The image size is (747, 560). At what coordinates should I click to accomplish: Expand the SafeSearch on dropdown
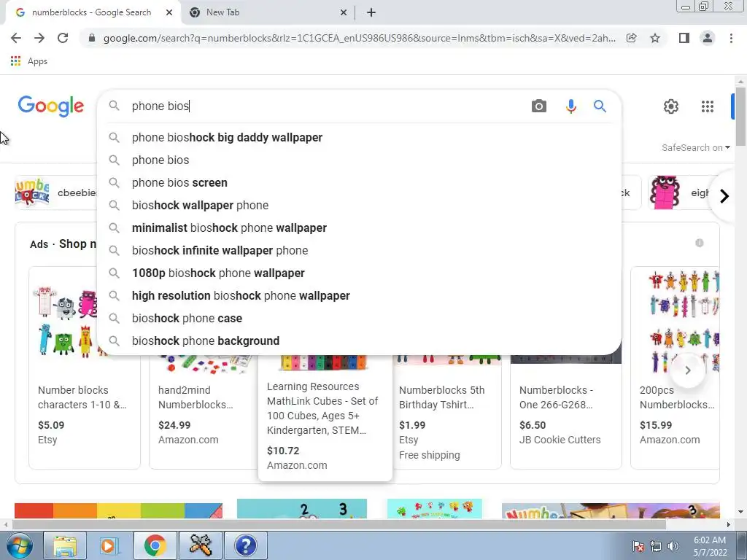pos(695,147)
